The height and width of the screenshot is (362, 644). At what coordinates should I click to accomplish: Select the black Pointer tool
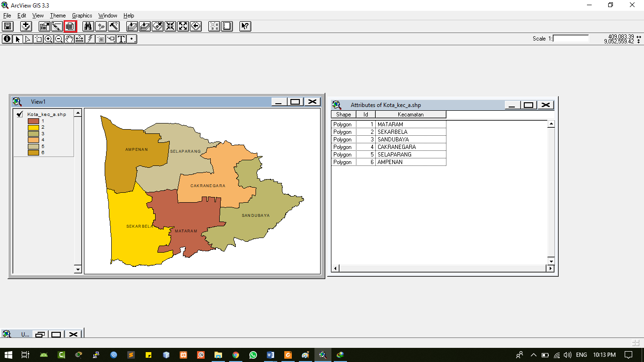(x=17, y=39)
